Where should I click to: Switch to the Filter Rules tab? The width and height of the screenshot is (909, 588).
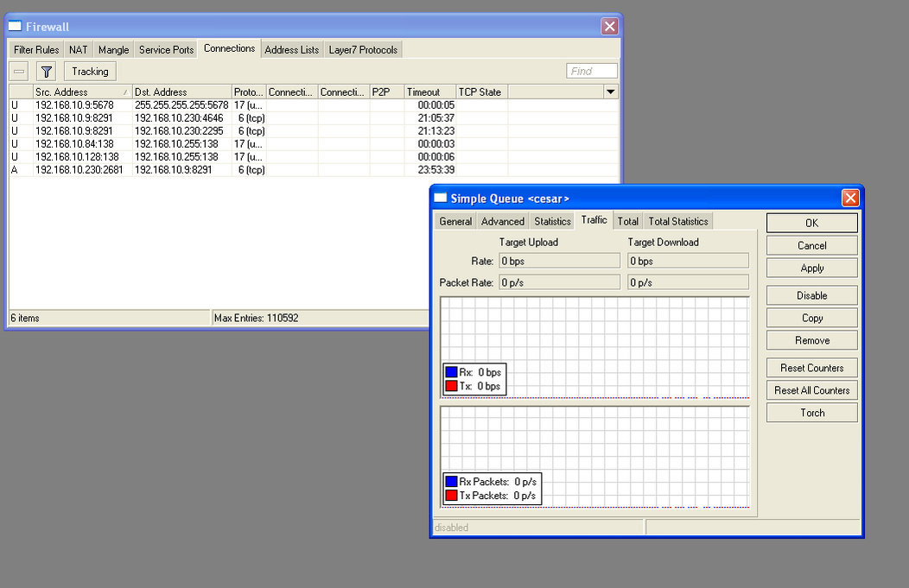pyautogui.click(x=36, y=50)
